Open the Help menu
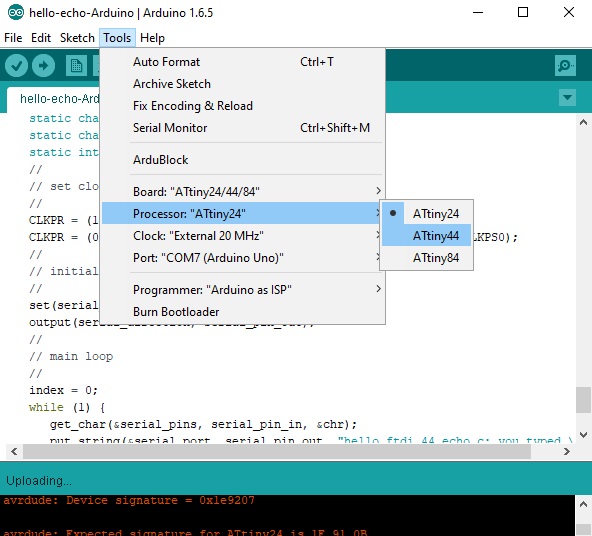 coord(152,38)
